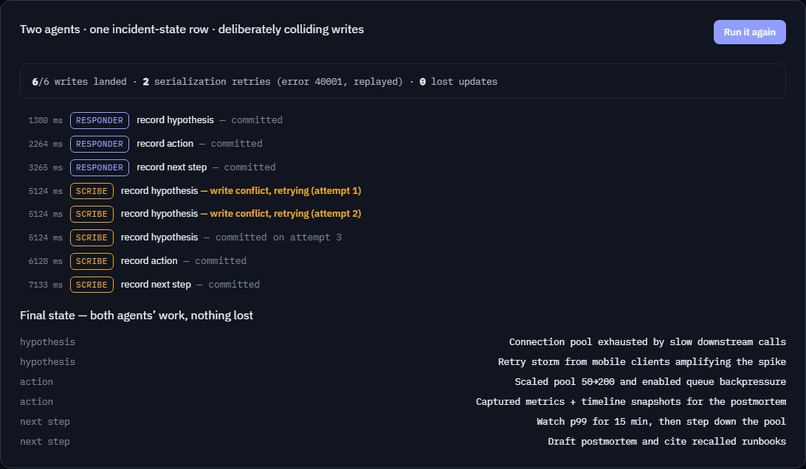Click 'write conflict, retrying (attempt 2)' text
This screenshot has height=469, width=806.
pyautogui.click(x=285, y=214)
